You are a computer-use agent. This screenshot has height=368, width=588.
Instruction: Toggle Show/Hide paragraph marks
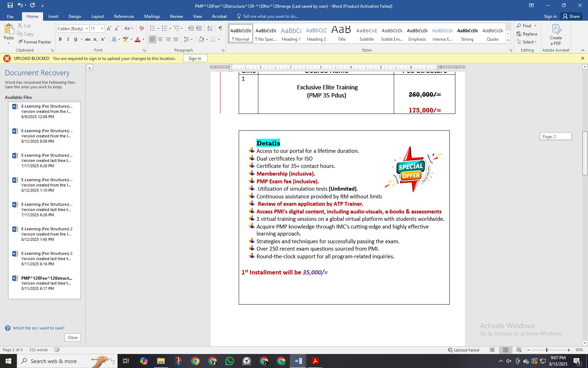(x=220, y=28)
